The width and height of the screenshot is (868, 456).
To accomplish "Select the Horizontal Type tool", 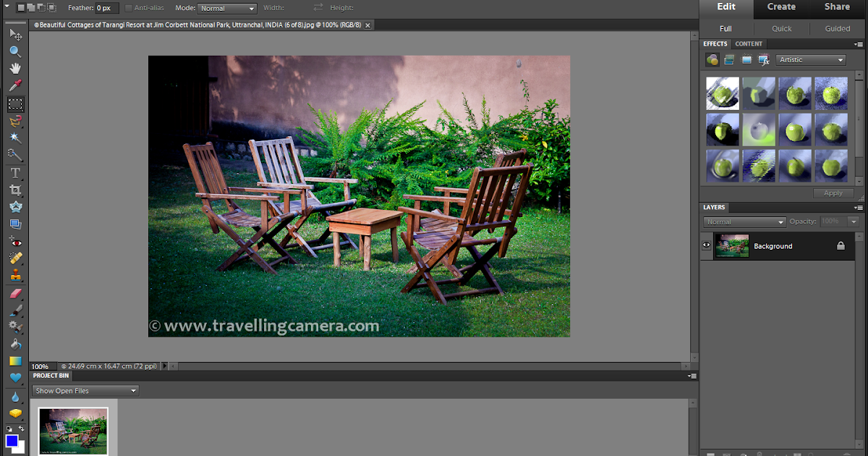I will 15,173.
